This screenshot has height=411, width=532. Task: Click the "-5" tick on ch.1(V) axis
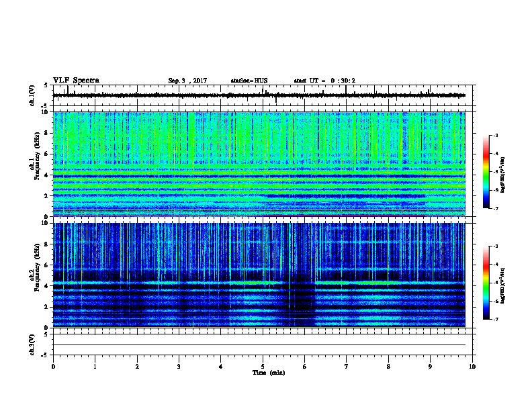point(45,106)
